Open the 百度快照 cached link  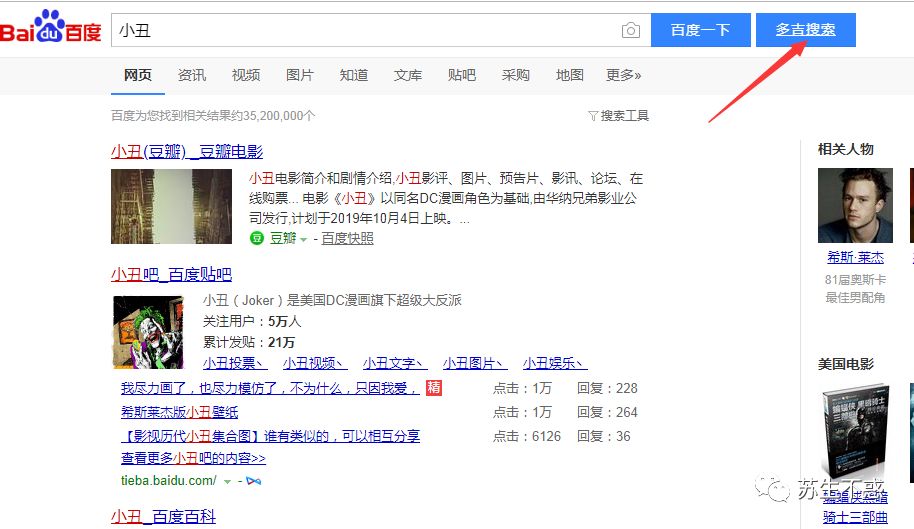[347, 238]
